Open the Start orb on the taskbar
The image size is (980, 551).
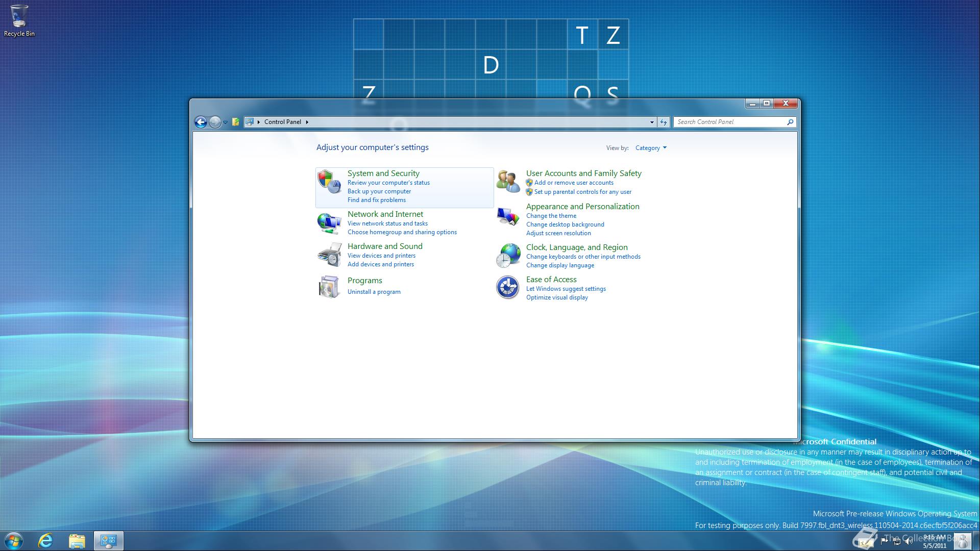coord(14,540)
